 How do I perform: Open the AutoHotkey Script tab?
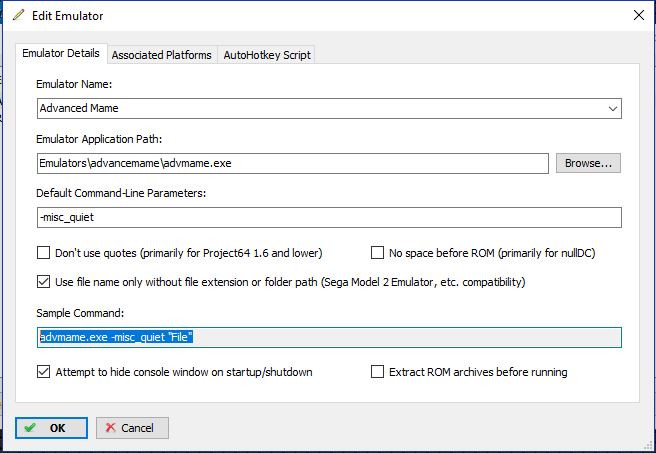[x=267, y=55]
